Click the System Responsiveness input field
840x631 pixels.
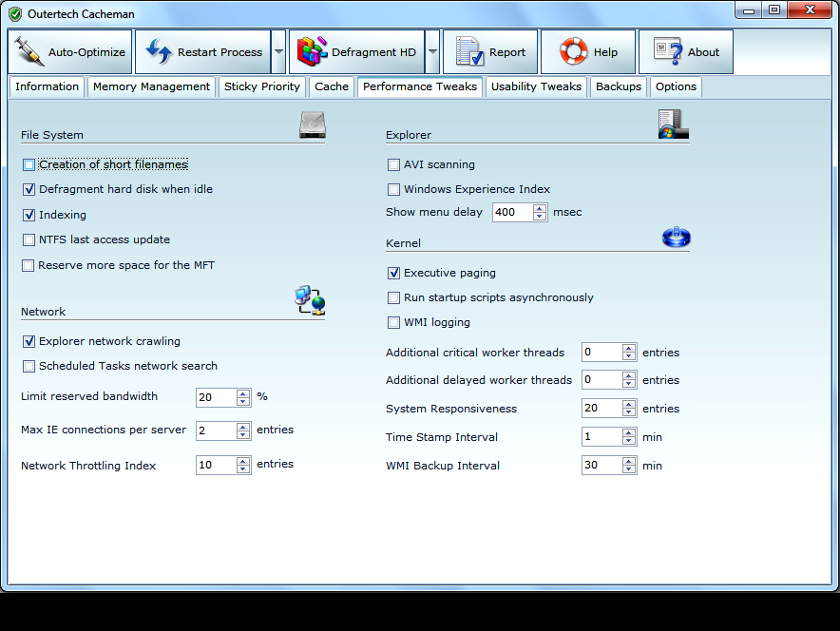pos(602,409)
